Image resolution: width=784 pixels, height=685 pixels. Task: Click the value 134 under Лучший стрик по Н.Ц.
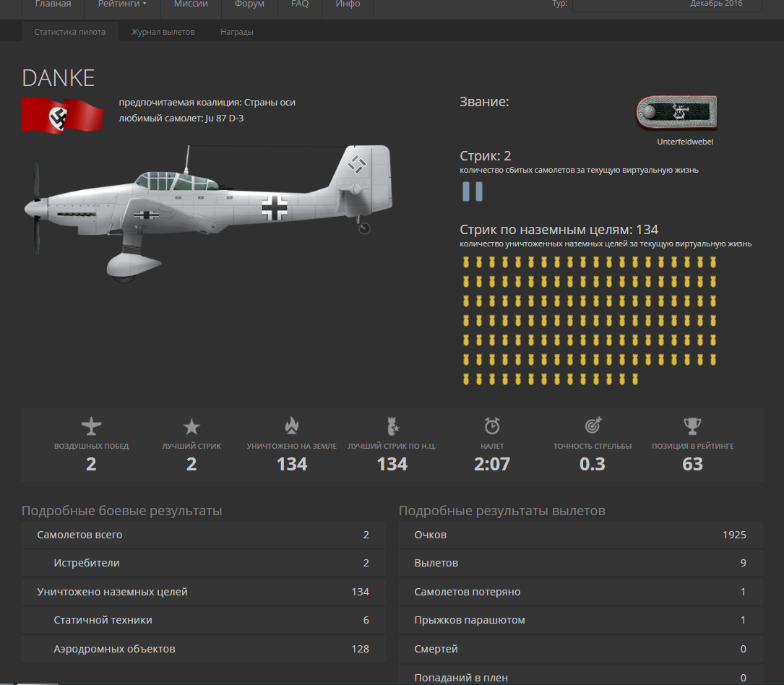tap(392, 465)
